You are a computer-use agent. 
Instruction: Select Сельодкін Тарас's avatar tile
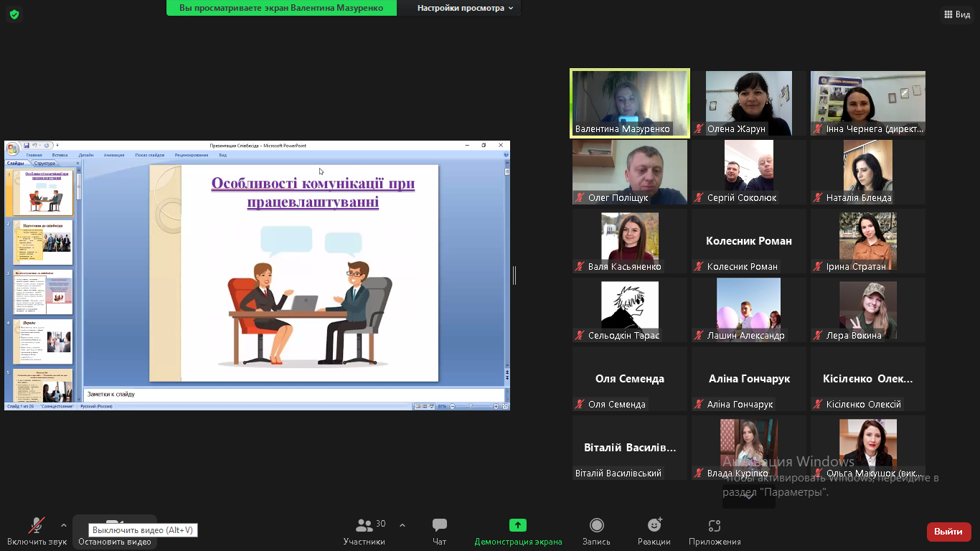tap(630, 310)
